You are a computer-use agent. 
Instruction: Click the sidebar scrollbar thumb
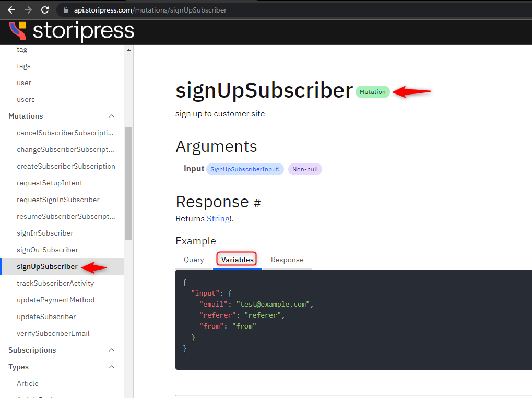pos(128,183)
